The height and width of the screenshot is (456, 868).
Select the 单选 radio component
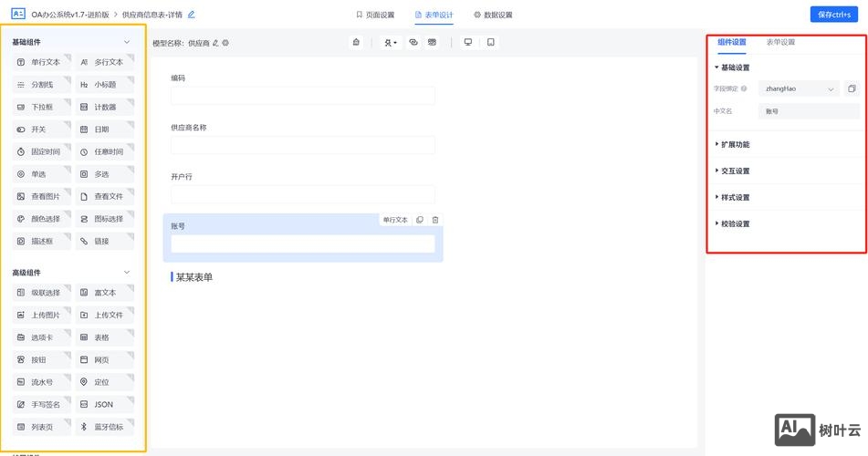pyautogui.click(x=43, y=174)
